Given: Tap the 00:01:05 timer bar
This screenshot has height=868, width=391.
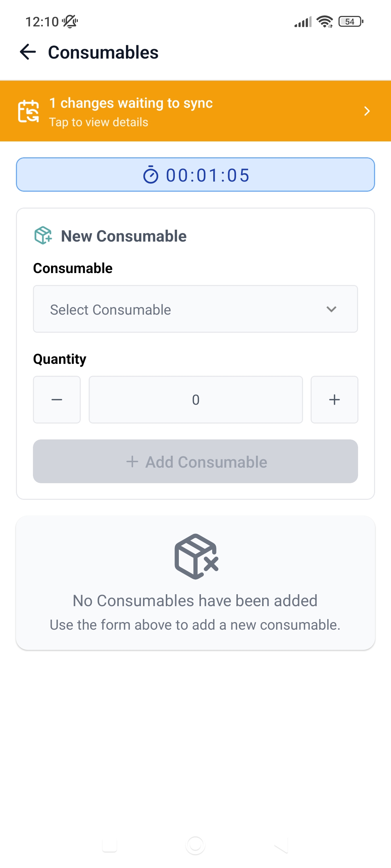Looking at the screenshot, I should pos(195,175).
